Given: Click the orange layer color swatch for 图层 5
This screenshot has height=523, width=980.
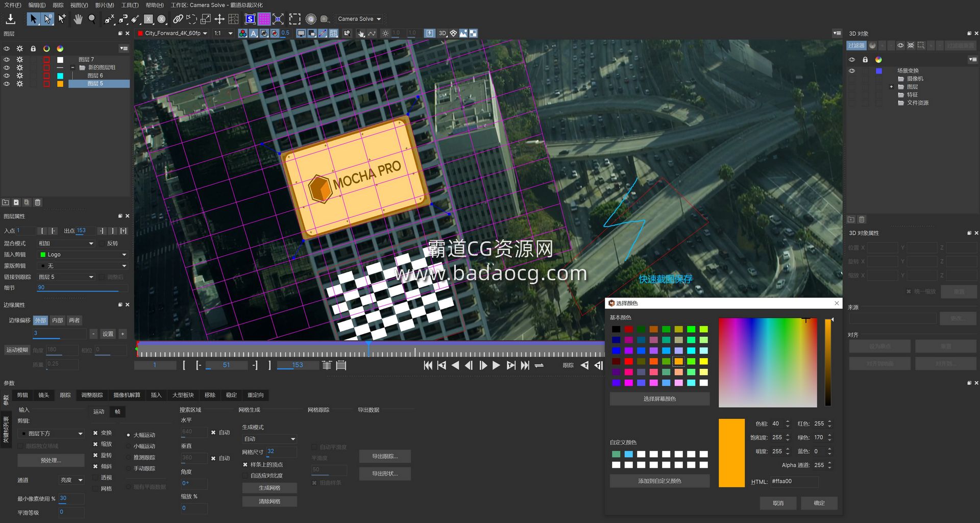Looking at the screenshot, I should click(x=60, y=84).
